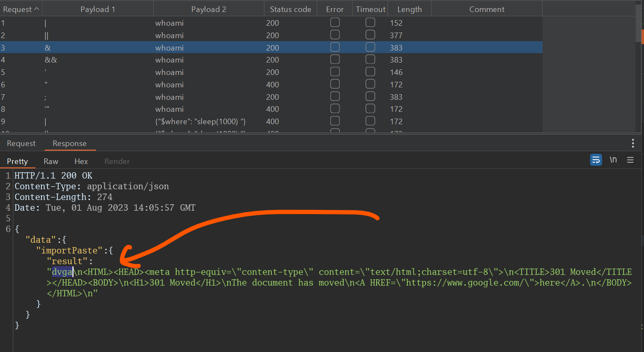Image resolution: width=644 pixels, height=352 pixels.
Task: Select the Raw view tab
Action: coord(51,161)
